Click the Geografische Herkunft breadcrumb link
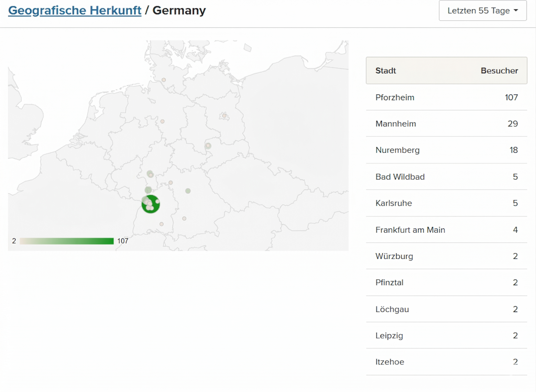The width and height of the screenshot is (536, 392). pos(75,11)
